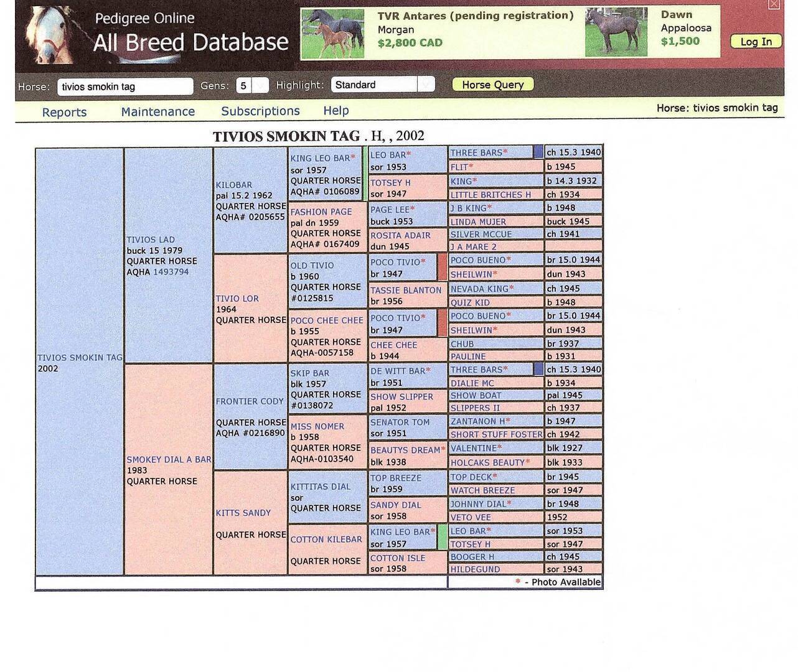Viewport: 798px width, 672px height.
Task: Open the Highlight dropdown arrow
Action: 426,85
